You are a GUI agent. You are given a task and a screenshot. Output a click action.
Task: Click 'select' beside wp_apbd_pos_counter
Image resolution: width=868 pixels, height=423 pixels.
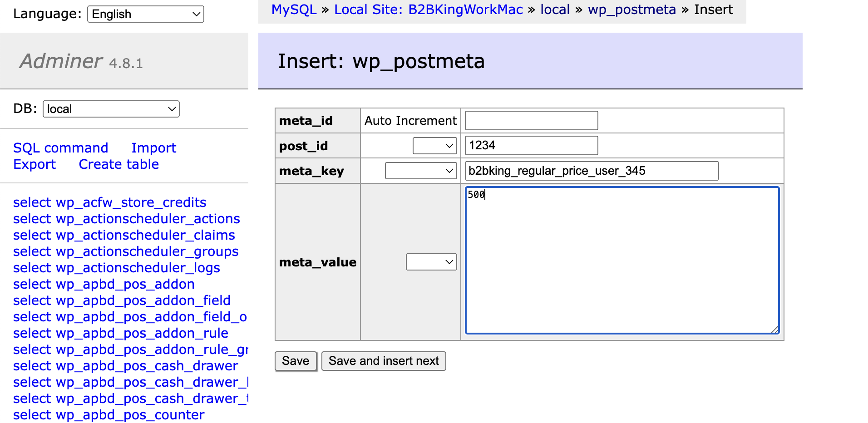[x=32, y=415]
